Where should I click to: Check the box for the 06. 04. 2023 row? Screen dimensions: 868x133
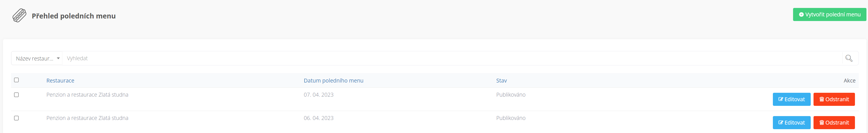click(x=16, y=118)
